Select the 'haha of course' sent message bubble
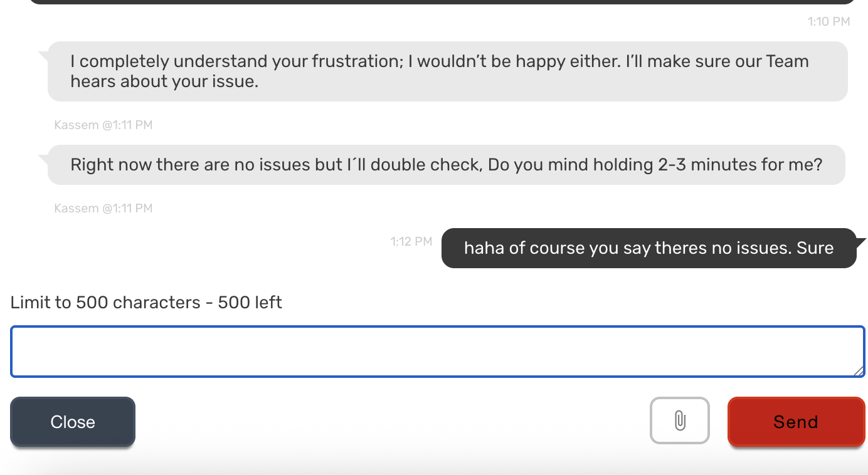Screen dimensions: 868x475 648,248
